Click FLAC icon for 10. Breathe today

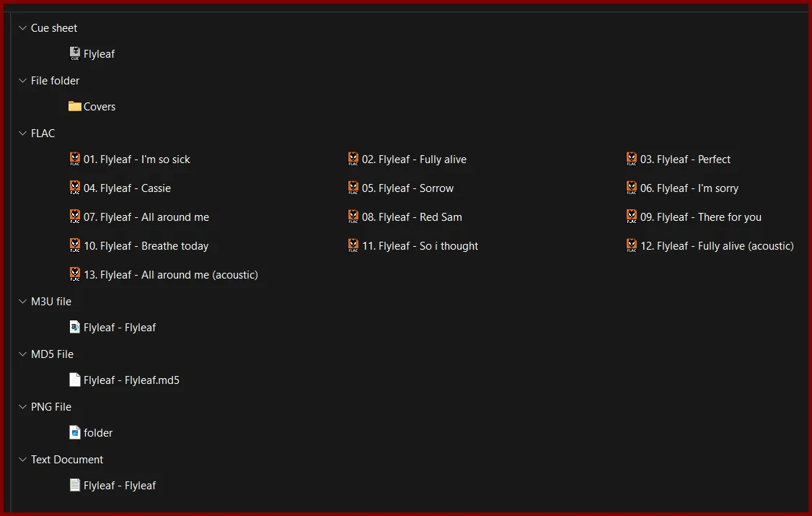(x=74, y=245)
